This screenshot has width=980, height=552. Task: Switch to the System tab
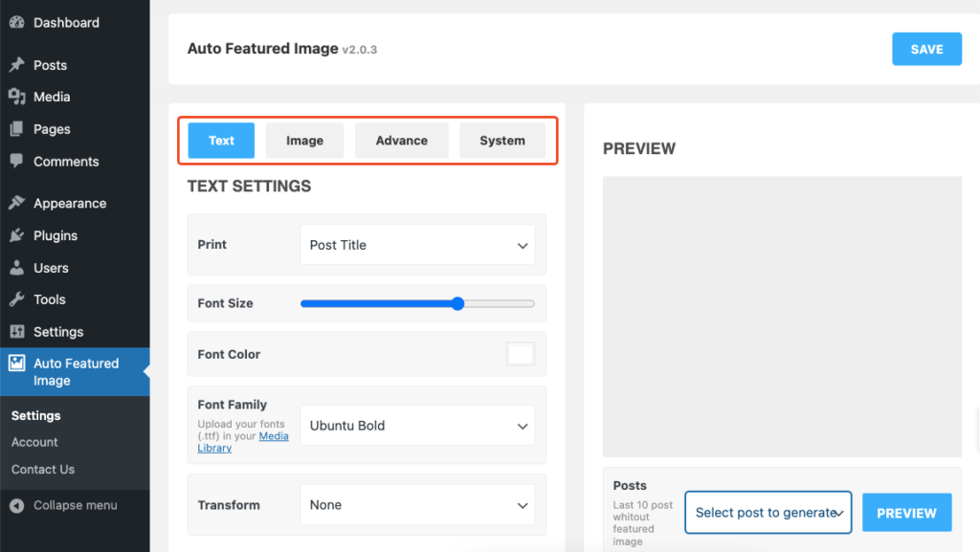(x=502, y=141)
